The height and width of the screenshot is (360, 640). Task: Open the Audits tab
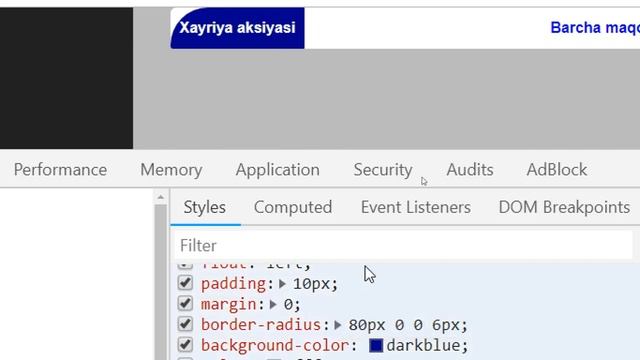coord(470,170)
